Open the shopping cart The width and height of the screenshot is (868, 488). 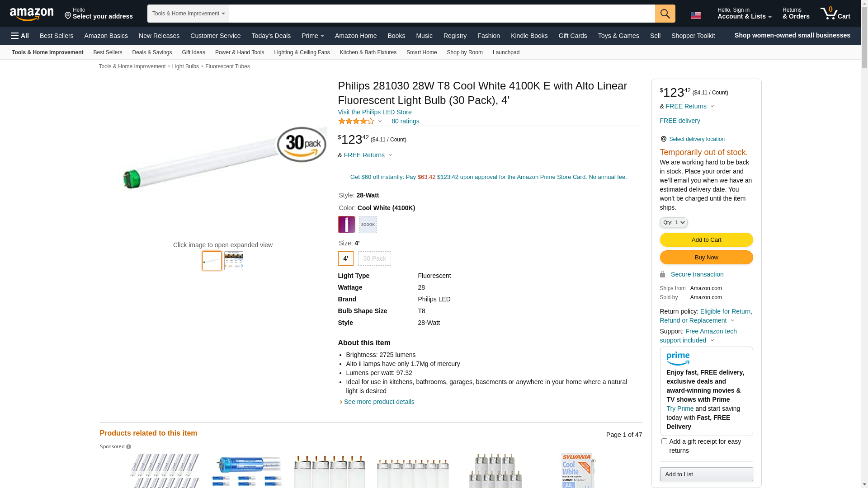(835, 14)
